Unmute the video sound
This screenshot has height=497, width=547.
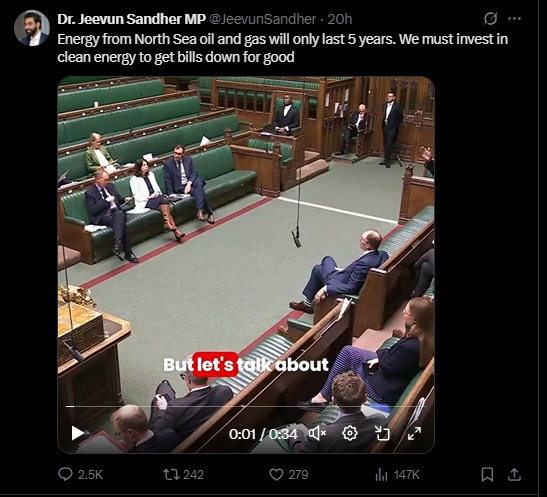(x=317, y=434)
